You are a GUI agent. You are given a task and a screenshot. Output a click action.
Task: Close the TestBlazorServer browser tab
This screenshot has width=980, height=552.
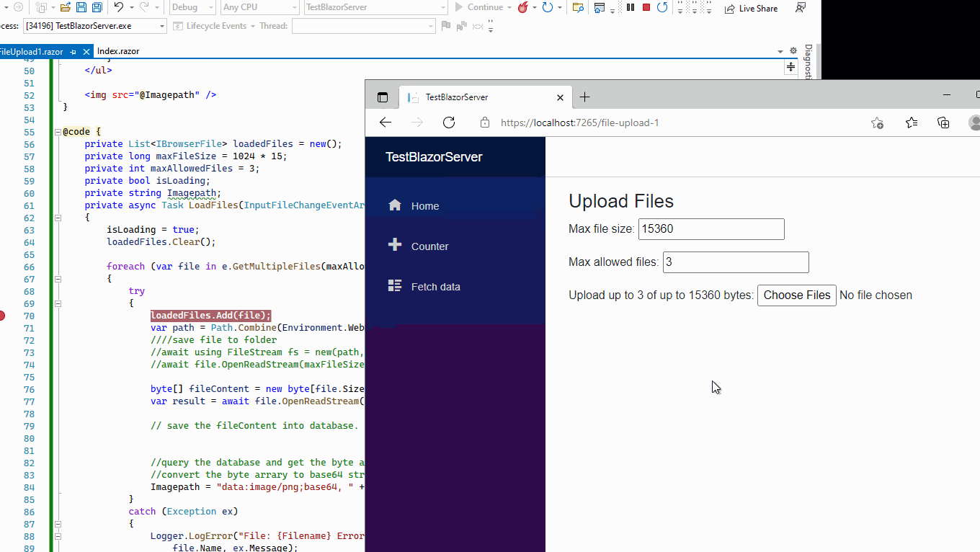561,97
